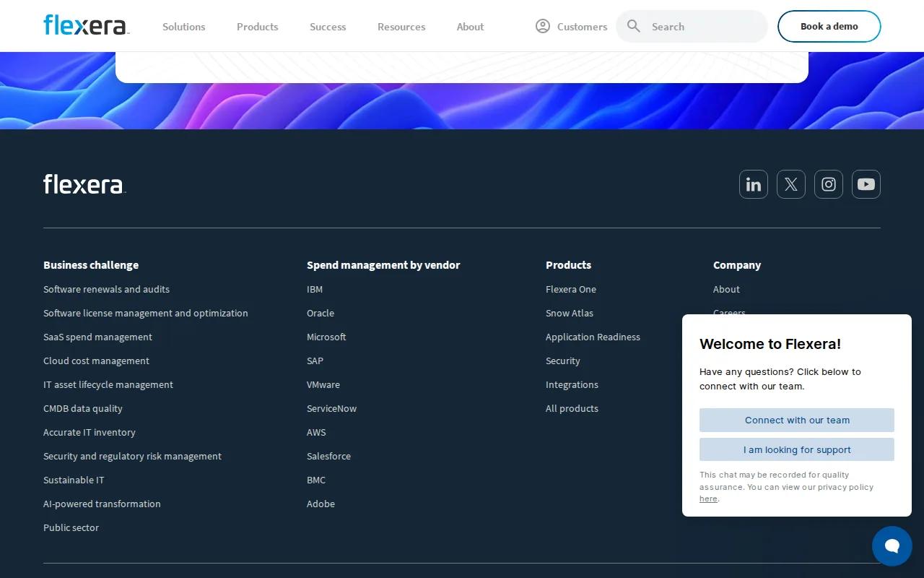Viewport: 924px width, 578px height.
Task: Click Spend management by vendor heading
Action: [x=383, y=265]
